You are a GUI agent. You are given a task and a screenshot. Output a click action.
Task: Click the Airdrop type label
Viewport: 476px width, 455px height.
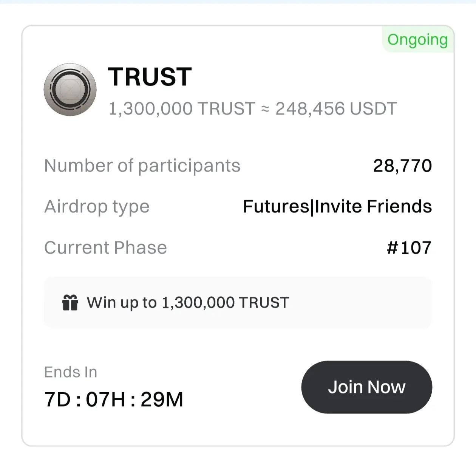click(97, 207)
